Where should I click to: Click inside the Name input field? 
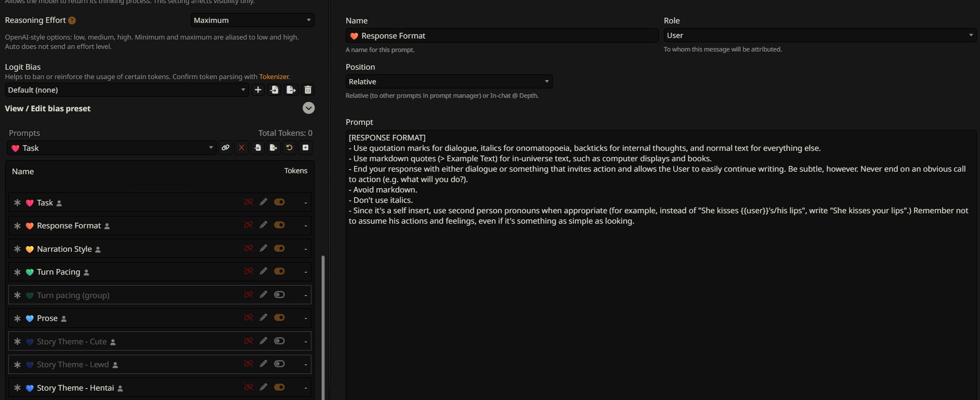click(x=502, y=36)
